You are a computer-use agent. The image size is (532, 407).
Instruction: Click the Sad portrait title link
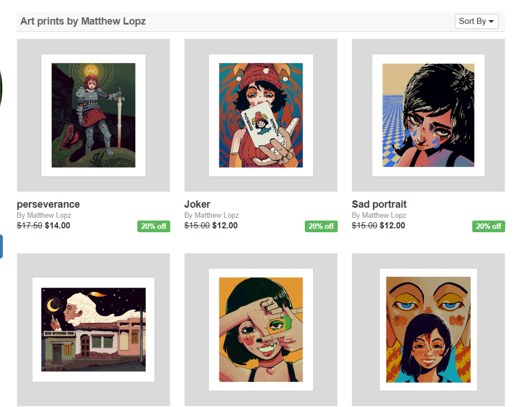point(379,204)
